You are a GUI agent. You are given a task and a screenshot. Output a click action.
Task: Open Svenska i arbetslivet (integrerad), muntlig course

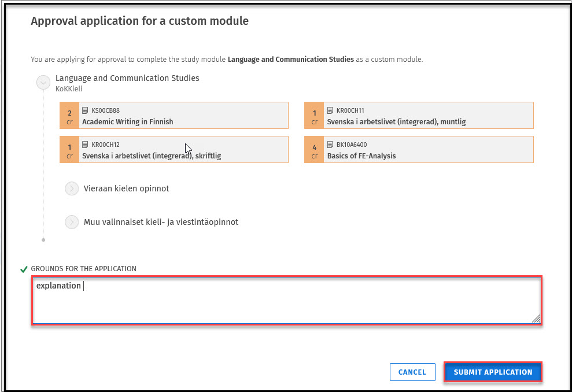pos(396,122)
